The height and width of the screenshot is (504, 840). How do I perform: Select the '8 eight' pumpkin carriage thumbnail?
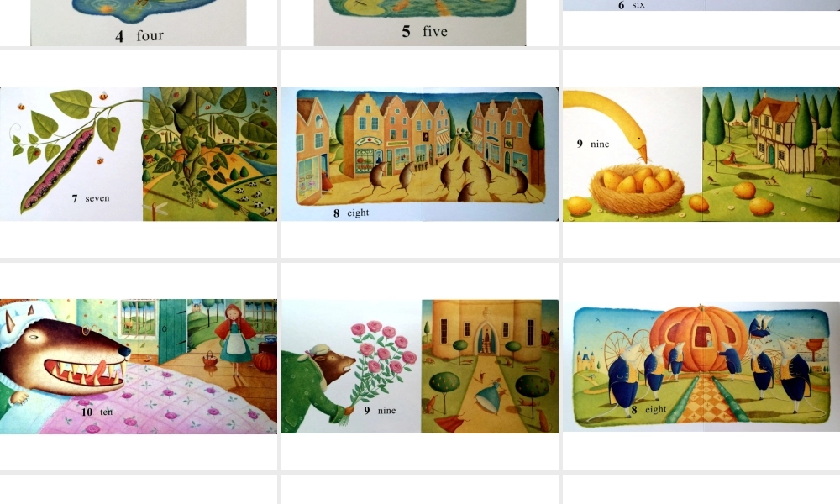click(x=701, y=366)
